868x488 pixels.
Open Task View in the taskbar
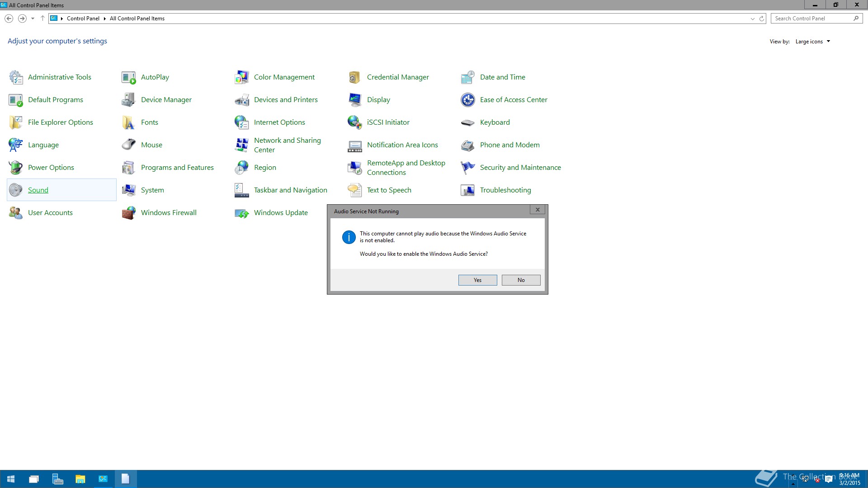point(34,479)
